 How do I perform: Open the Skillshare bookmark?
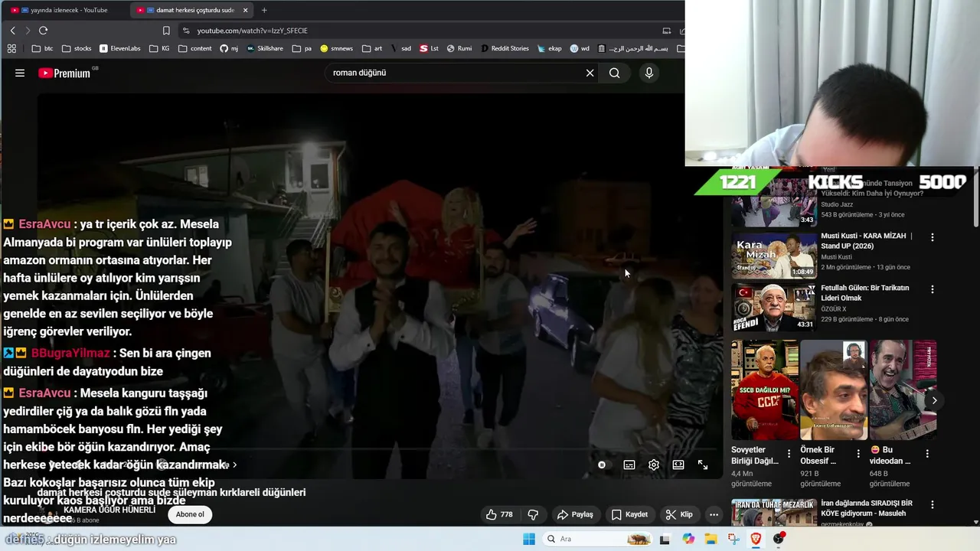pos(265,48)
